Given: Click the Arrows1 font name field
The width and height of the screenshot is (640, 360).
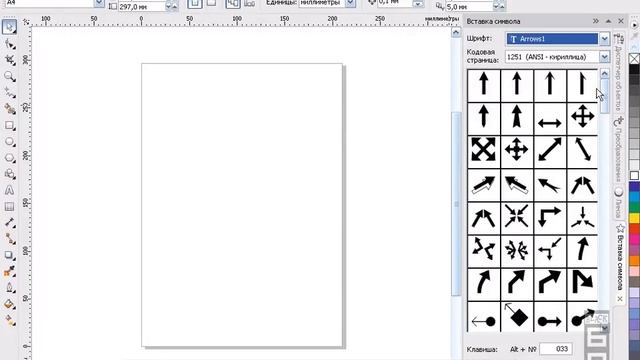Looking at the screenshot, I should [552, 39].
